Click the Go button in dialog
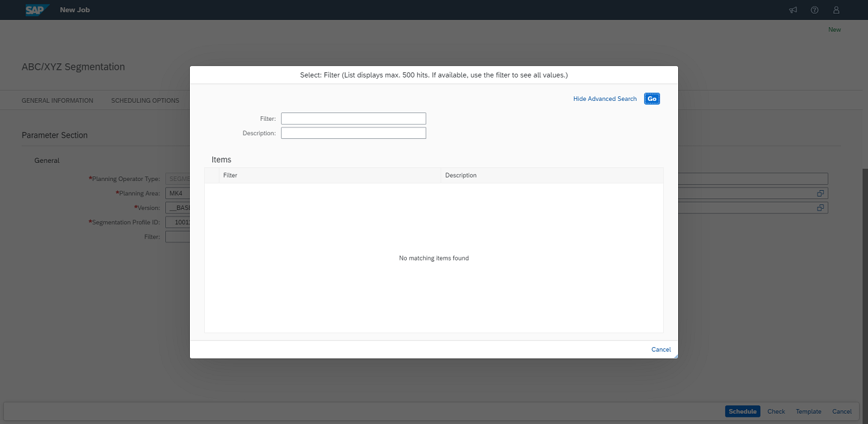The height and width of the screenshot is (424, 868). 652,99
